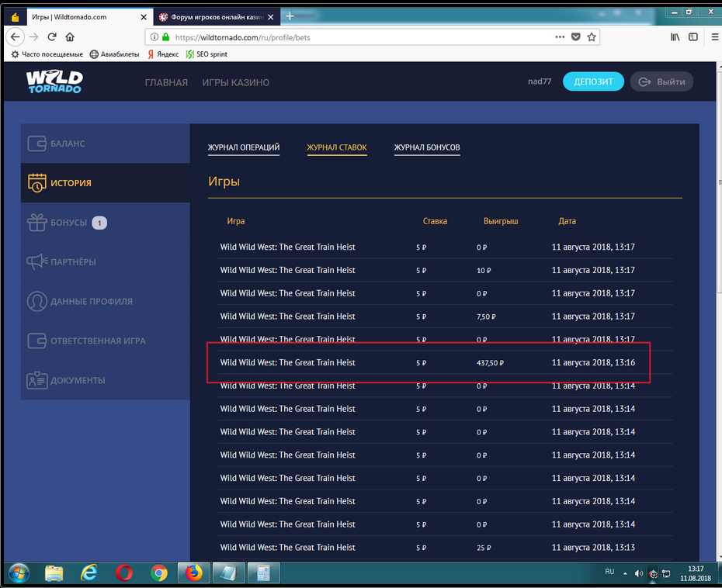Click the volume speaker tray icon
722x588 pixels.
[x=639, y=573]
